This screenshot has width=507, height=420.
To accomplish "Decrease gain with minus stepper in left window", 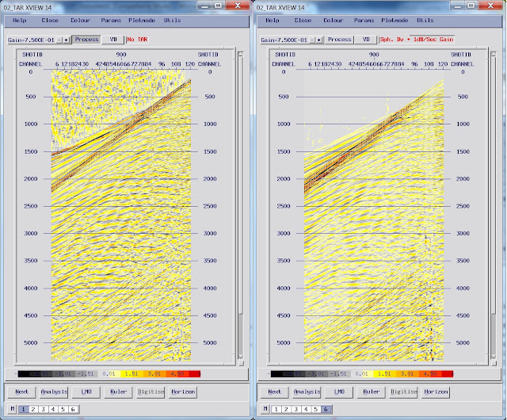I will pyautogui.click(x=59, y=40).
